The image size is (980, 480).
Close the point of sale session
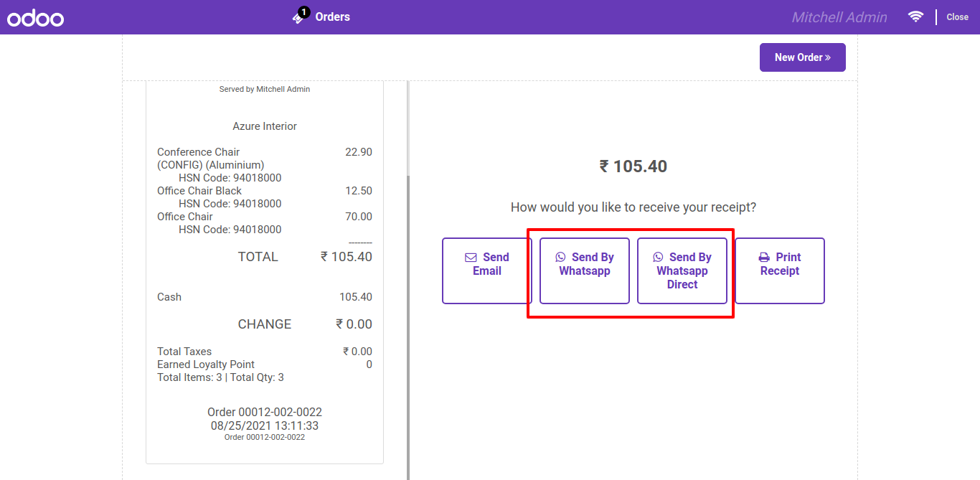coord(957,17)
